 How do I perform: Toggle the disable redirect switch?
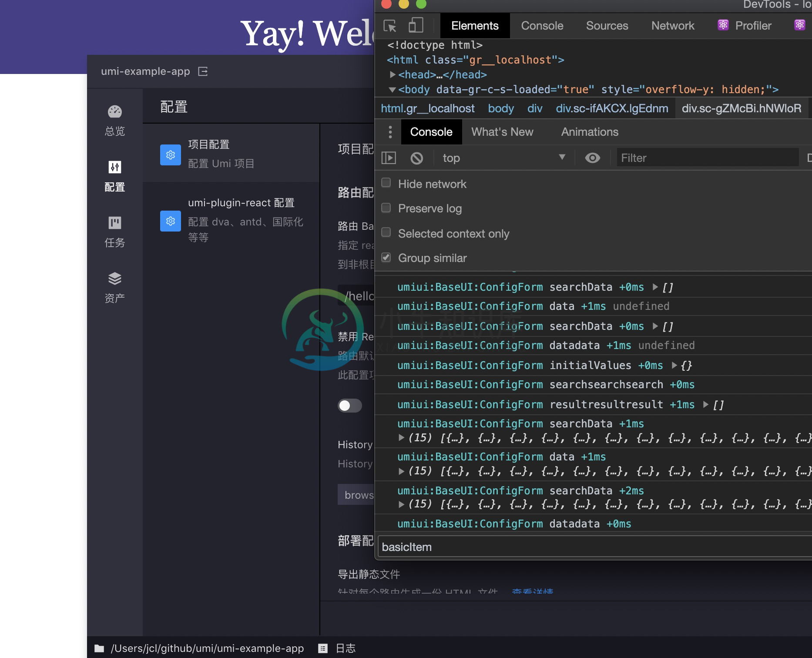click(x=350, y=406)
